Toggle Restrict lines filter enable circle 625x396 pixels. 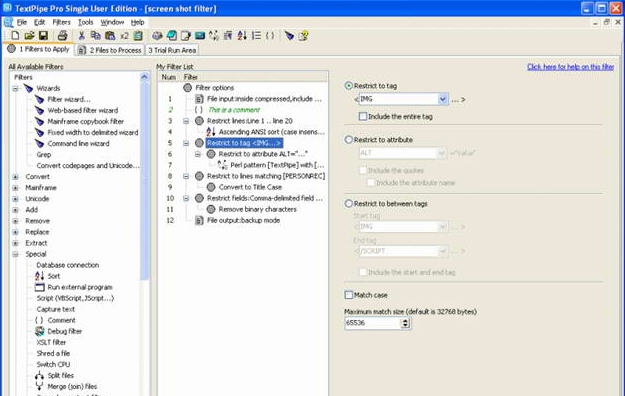point(199,120)
